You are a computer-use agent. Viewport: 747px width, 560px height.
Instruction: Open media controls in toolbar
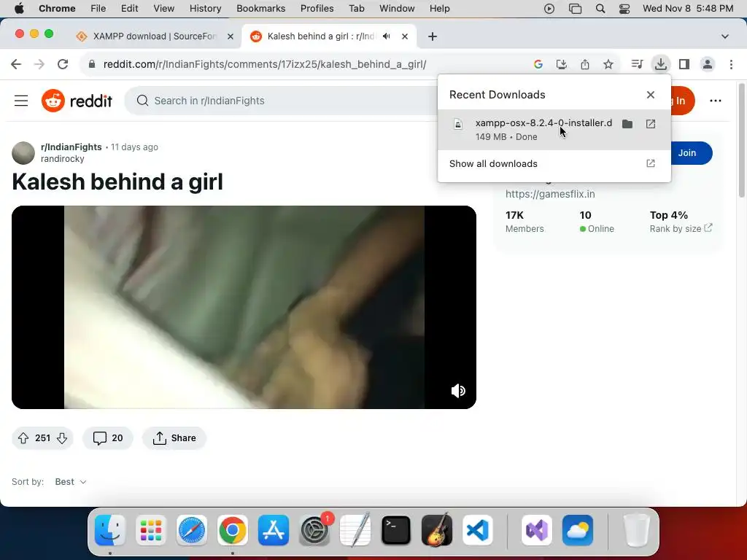(x=637, y=64)
